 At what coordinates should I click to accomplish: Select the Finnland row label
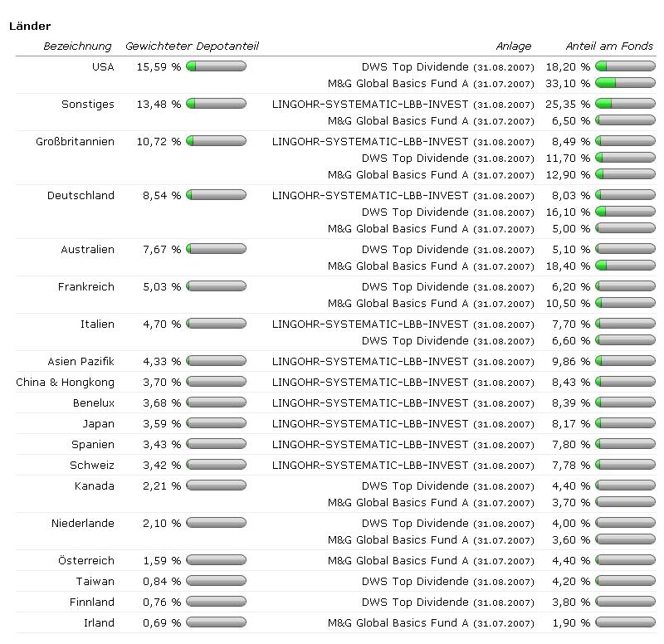click(92, 602)
